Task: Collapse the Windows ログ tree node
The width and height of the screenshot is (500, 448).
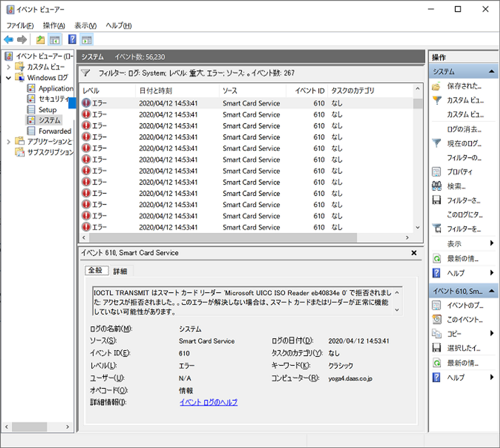Action: click(x=8, y=78)
